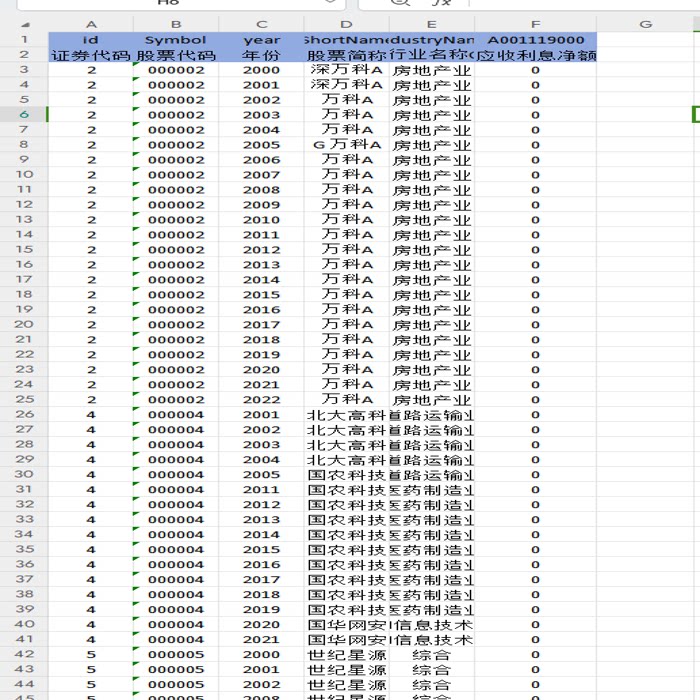Click year '2022' cell
700x700 pixels.
262,400
